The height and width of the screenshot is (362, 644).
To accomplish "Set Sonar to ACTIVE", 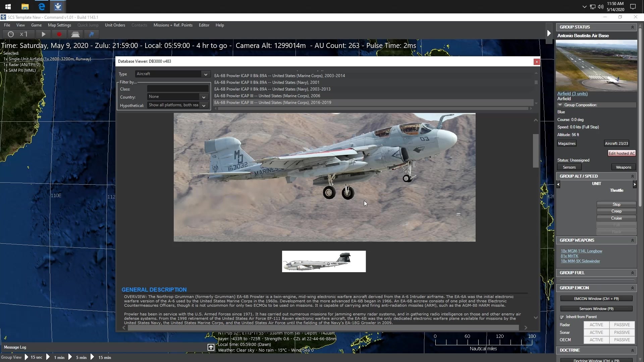I will click(596, 333).
